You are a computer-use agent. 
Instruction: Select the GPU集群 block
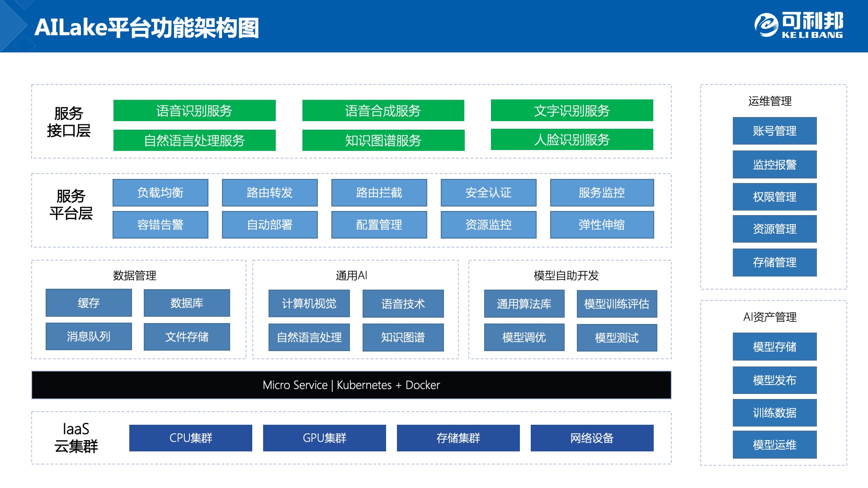[x=324, y=438]
